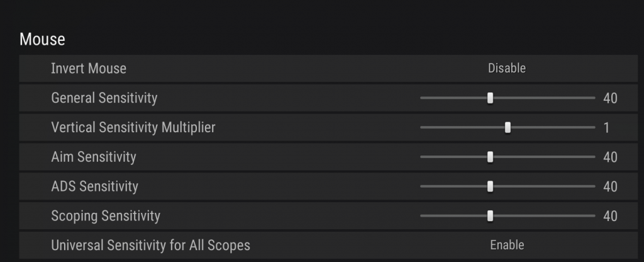This screenshot has height=262, width=644.
Task: Click the ADS Sensitivity setting label
Action: 94,186
